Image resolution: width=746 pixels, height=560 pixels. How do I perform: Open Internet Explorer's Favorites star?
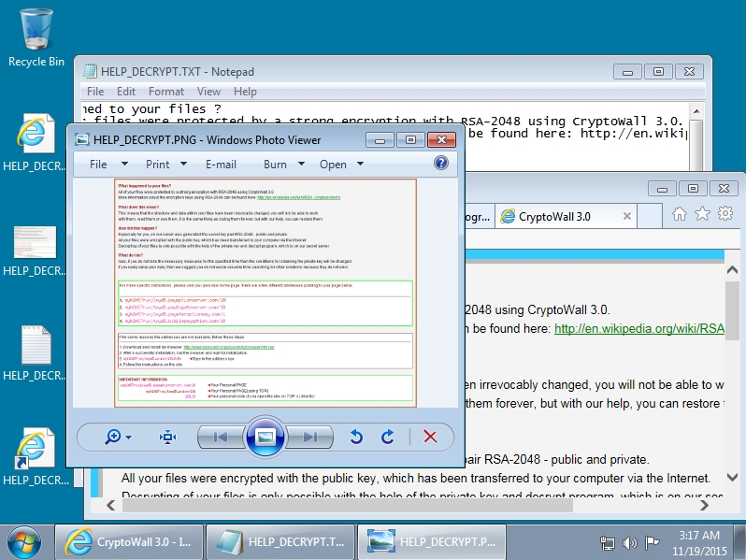[702, 215]
